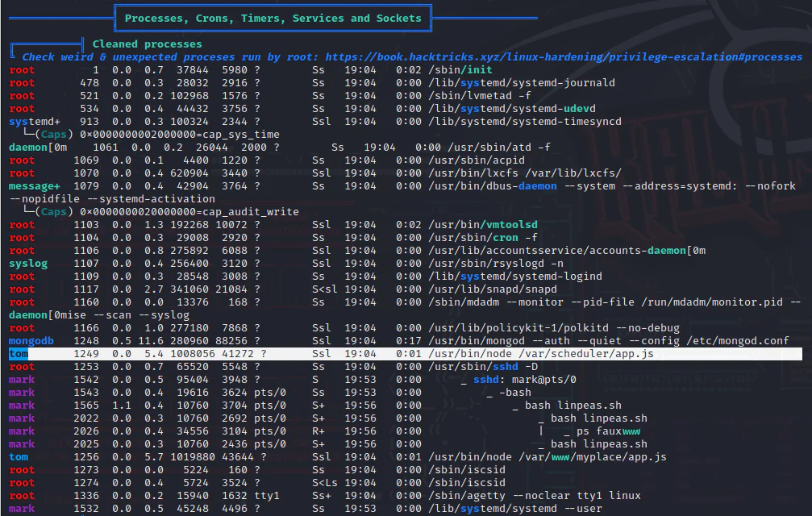Open the book.hacktricks.xyz privilege-escalation link
Viewport: 812px width, 516px height.
[564, 57]
